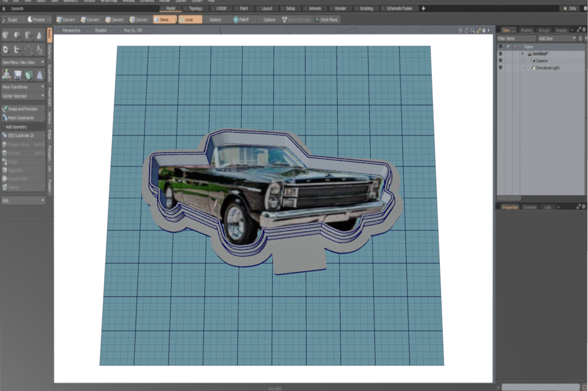This screenshot has height=391, width=588.
Task: Select the sphere primitive tool
Action: pos(17,36)
